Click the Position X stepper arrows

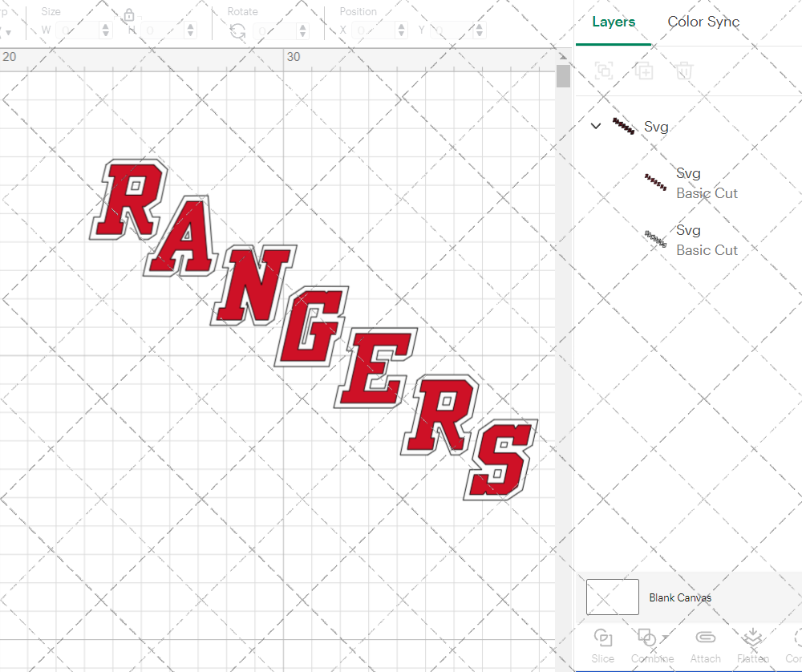(402, 30)
